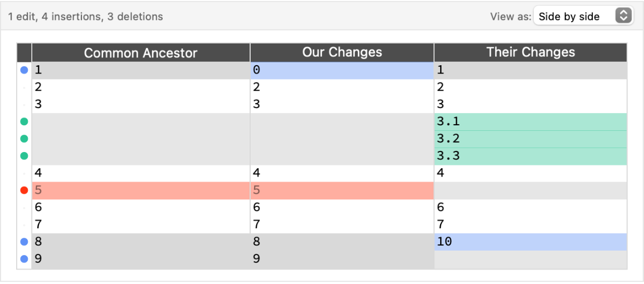
Task: Open the "Side by side" view dropdown
Action: (583, 16)
